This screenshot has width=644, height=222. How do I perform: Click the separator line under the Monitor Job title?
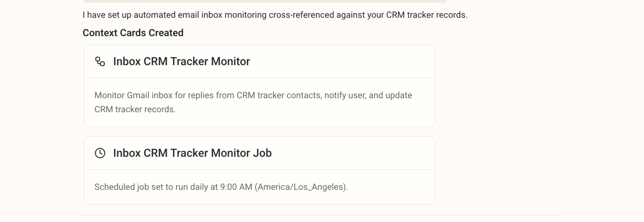point(260,170)
